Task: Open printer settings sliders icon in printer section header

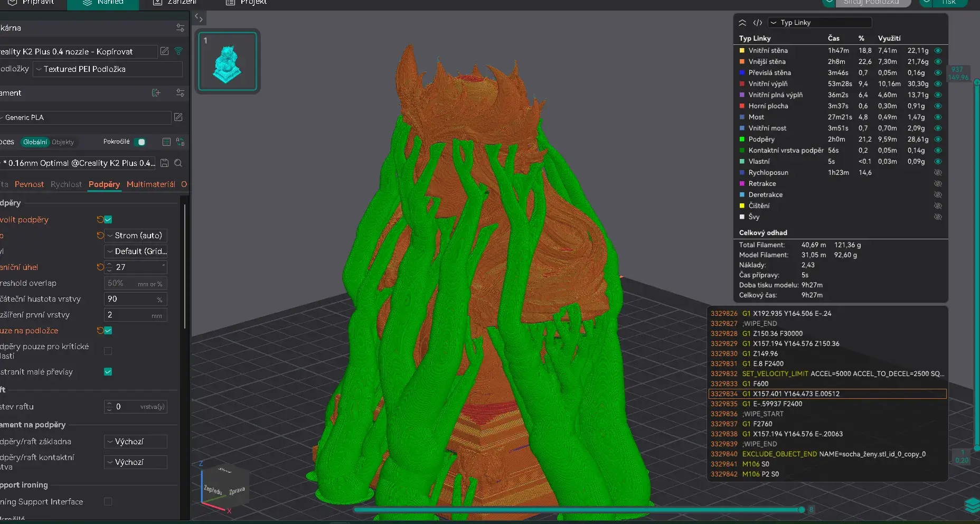Action: [x=180, y=27]
